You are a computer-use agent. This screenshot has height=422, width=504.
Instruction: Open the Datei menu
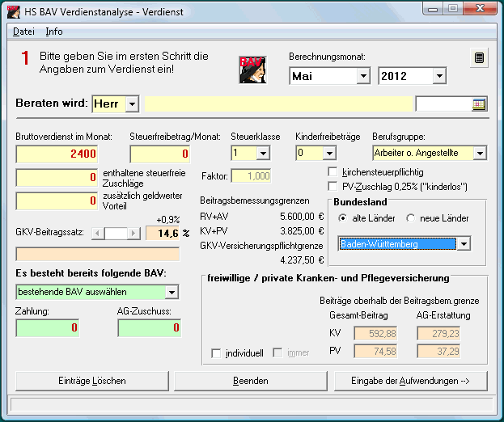[23, 32]
